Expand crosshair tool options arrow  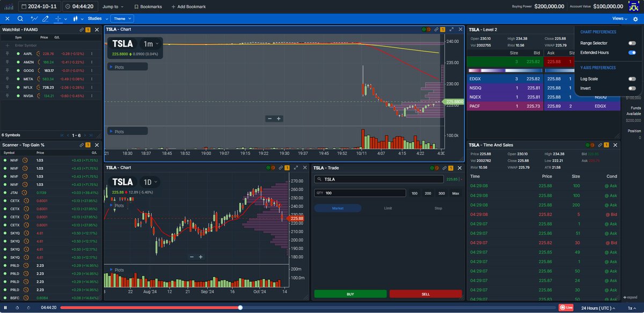coord(65,19)
